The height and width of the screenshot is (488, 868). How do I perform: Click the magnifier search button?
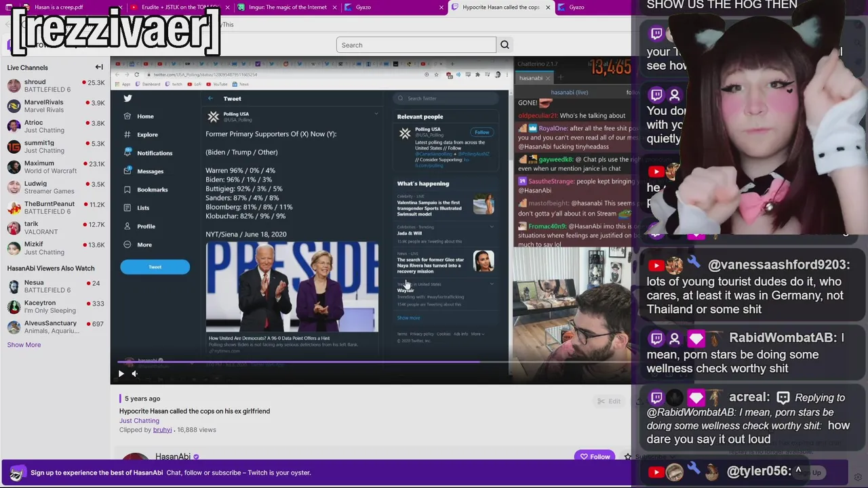(505, 45)
